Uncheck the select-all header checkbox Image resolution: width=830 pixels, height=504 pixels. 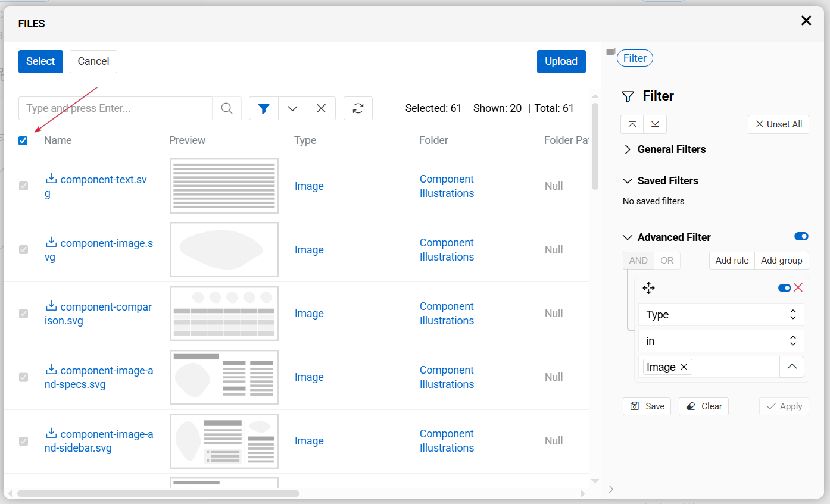click(x=23, y=141)
